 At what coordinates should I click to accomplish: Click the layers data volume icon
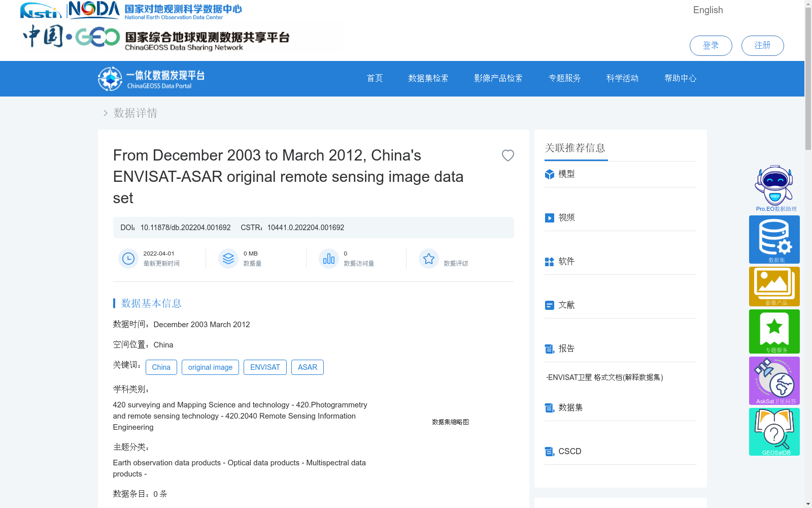pos(228,259)
